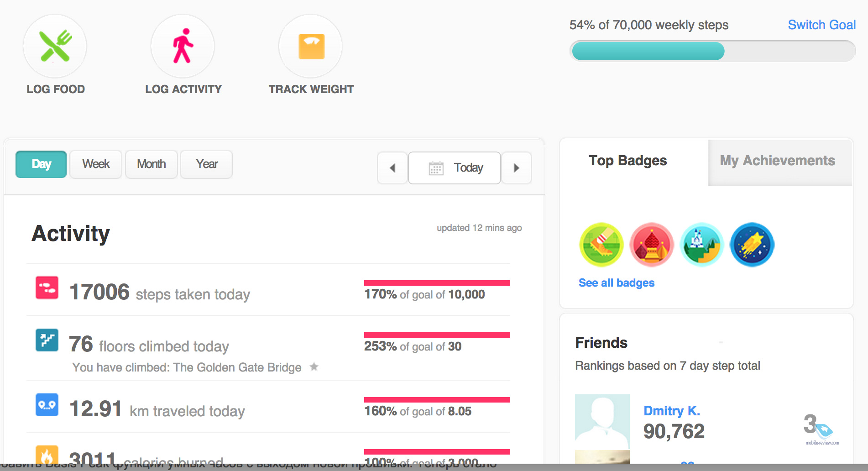
Task: Go to the previous day arrow
Action: [392, 168]
